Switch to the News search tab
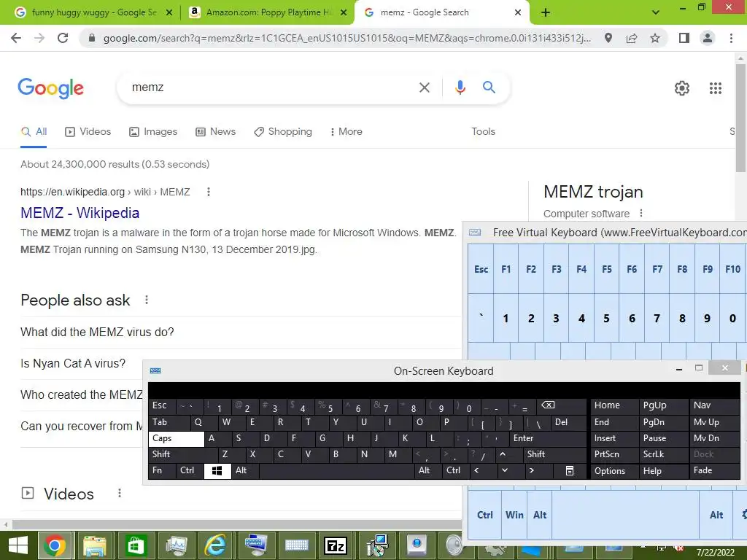The image size is (747, 560). (x=216, y=132)
